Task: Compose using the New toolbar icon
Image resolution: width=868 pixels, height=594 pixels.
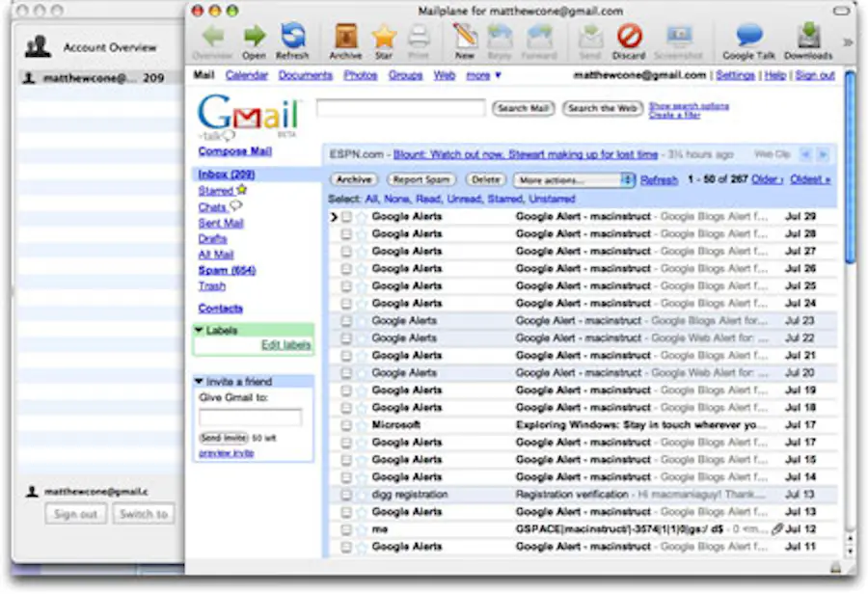Action: point(465,37)
